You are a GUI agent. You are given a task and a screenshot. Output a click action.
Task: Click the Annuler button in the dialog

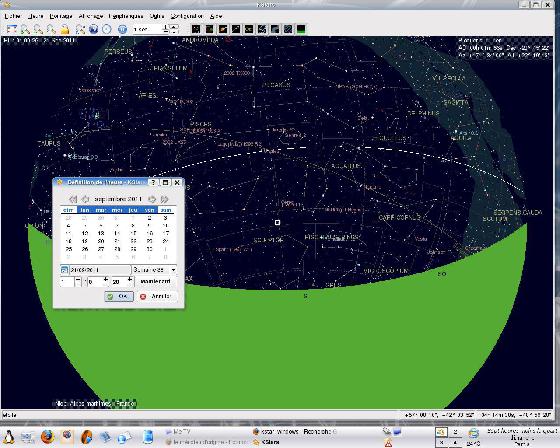[x=156, y=296]
